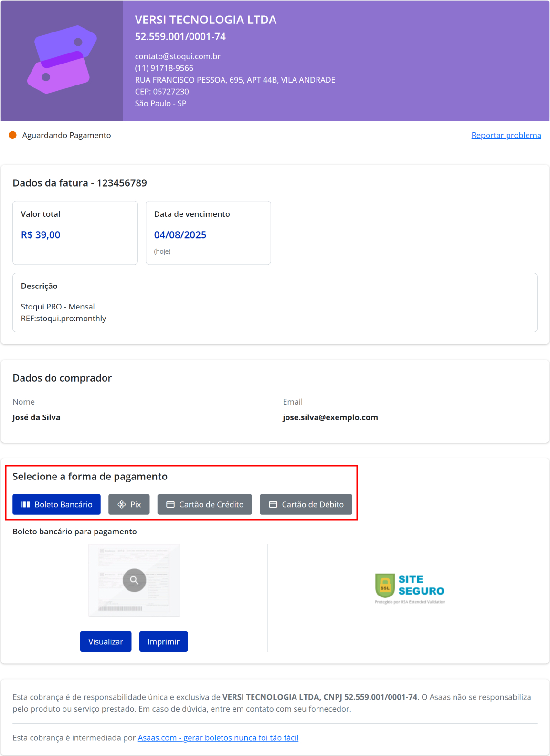Click the orange payment status dot
Viewport: 550px width, 756px height.
point(13,135)
